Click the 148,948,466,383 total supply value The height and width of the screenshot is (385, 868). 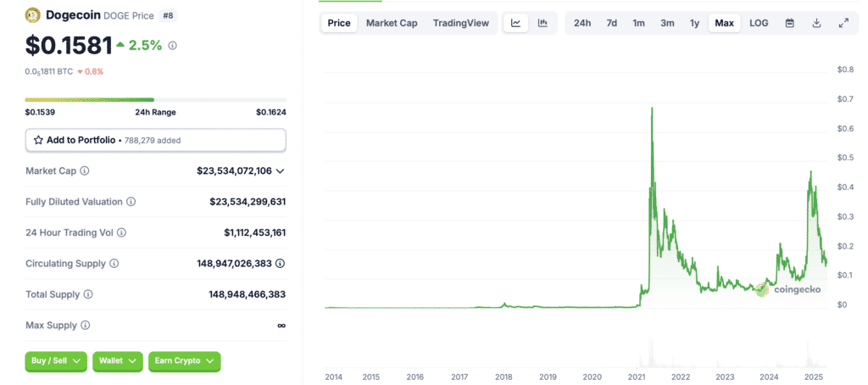click(248, 294)
